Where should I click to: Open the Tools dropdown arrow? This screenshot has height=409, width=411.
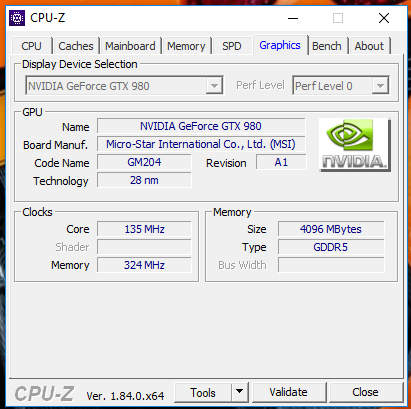[x=240, y=392]
